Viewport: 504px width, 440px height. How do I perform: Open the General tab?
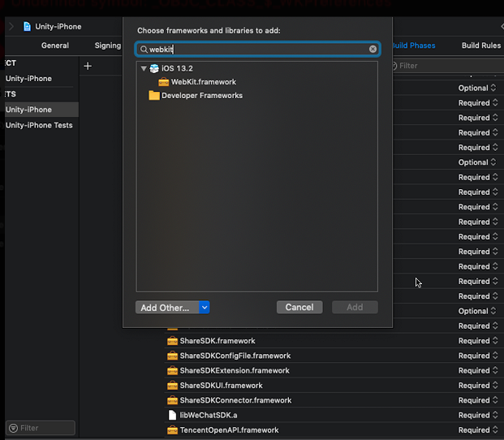pos(55,45)
